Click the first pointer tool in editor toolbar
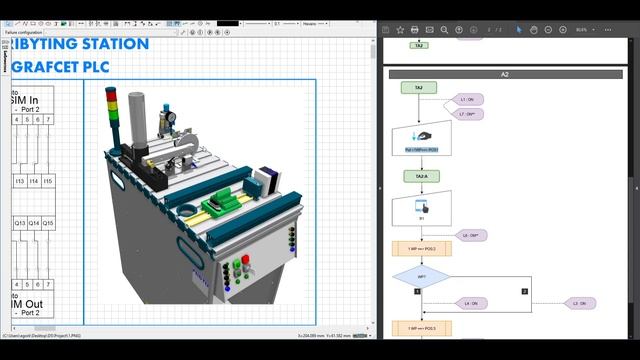 tap(8, 24)
